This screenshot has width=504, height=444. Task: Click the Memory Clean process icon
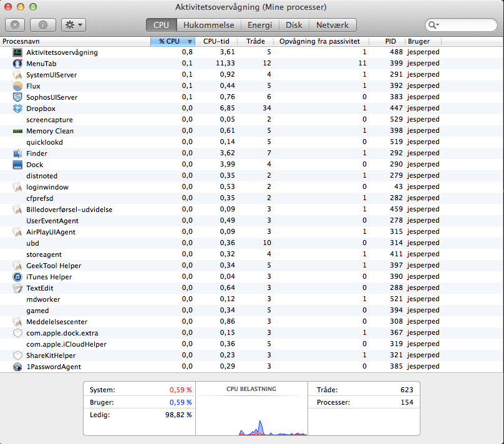click(17, 131)
